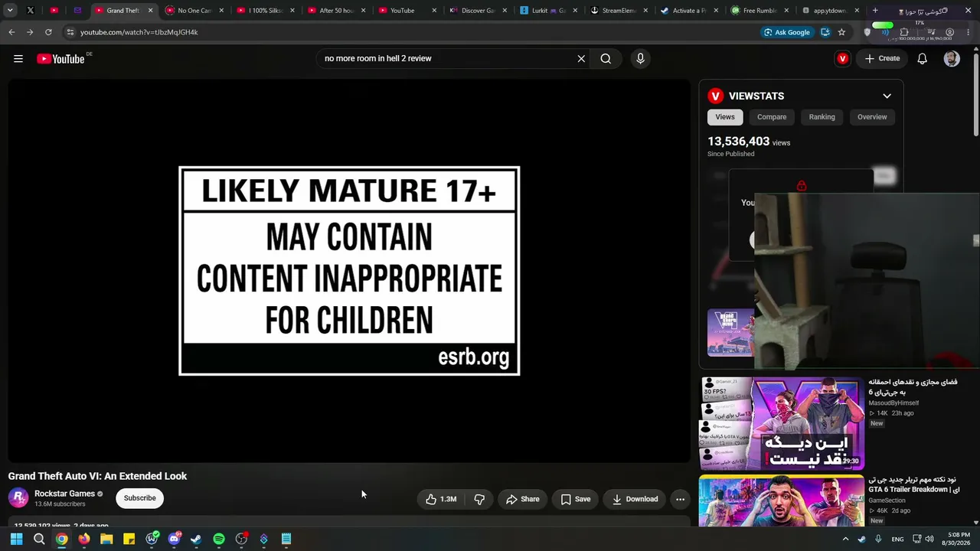Click the Ask Google button
This screenshot has height=551, width=980.
(x=786, y=32)
